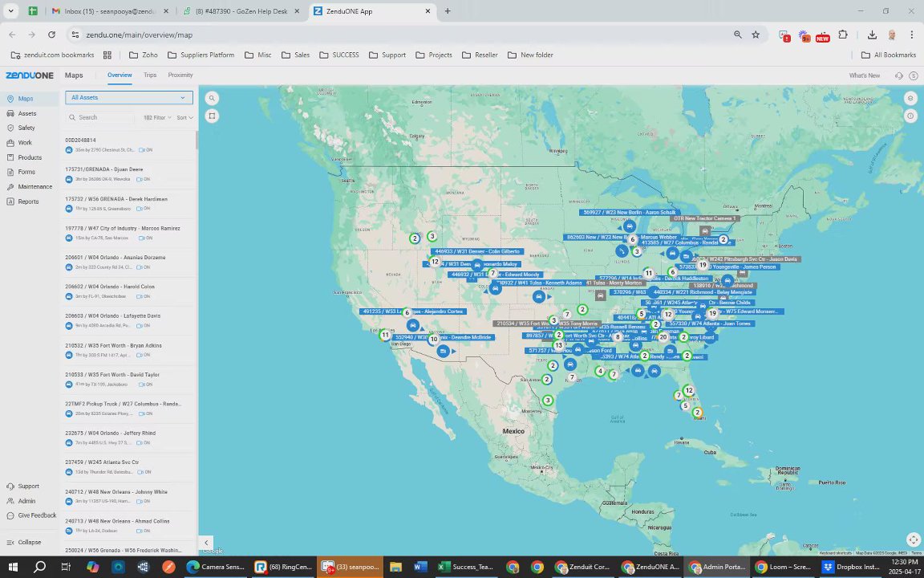Viewport: 924px width, 578px height.
Task: Select 210533 / W35 Fort Worth - David Taylor
Action: tap(128, 379)
